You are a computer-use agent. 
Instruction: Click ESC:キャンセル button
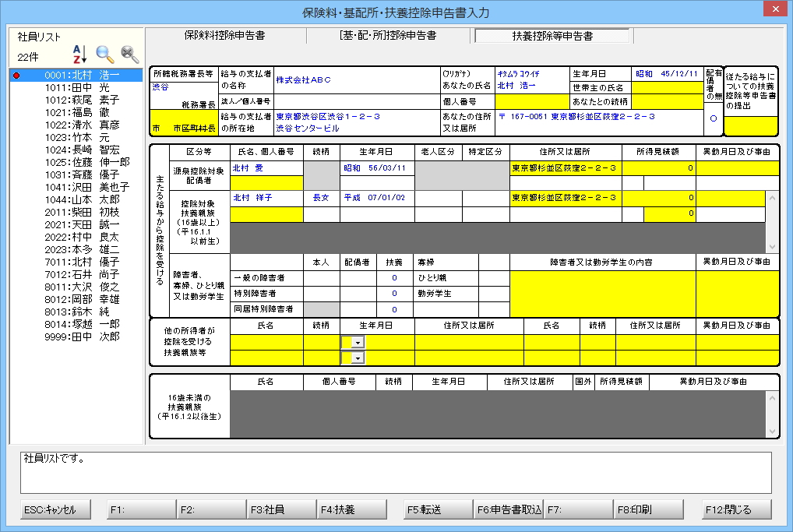coord(55,509)
